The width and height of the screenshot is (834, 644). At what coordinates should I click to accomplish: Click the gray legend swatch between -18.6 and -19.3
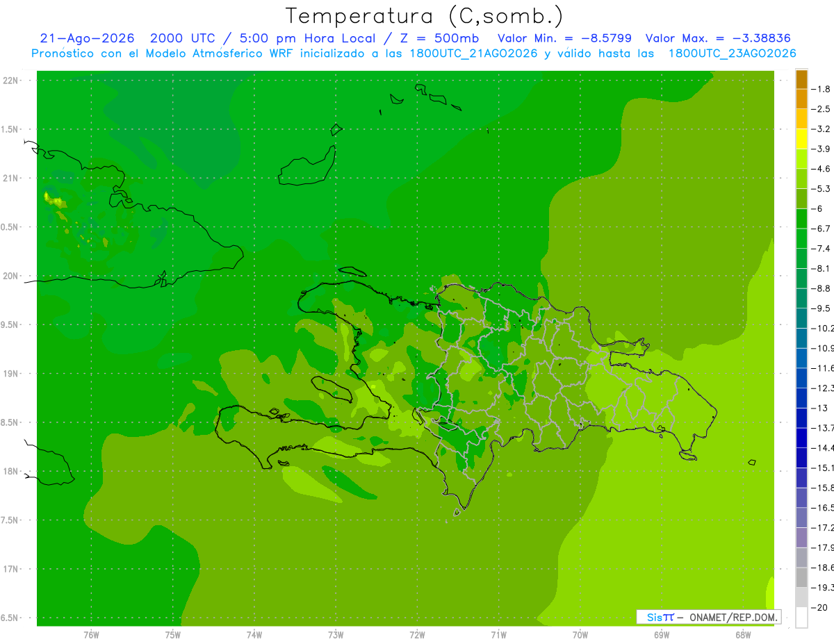pos(801,577)
